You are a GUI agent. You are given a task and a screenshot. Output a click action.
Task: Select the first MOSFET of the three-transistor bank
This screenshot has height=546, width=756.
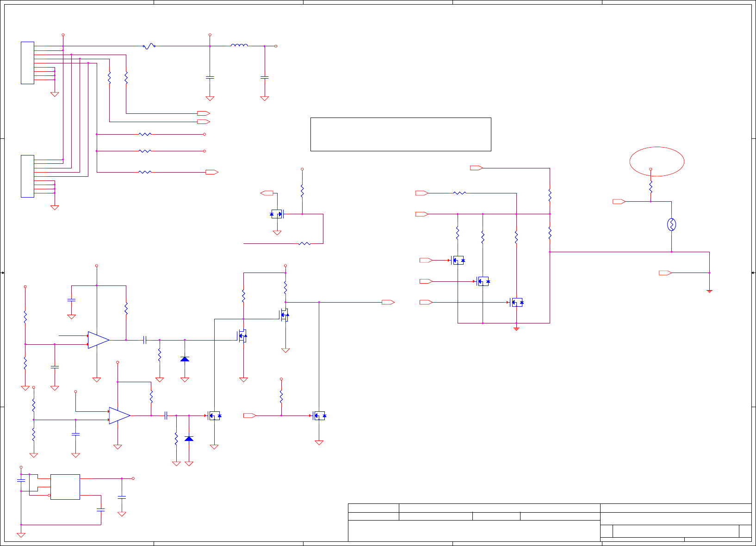(458, 260)
